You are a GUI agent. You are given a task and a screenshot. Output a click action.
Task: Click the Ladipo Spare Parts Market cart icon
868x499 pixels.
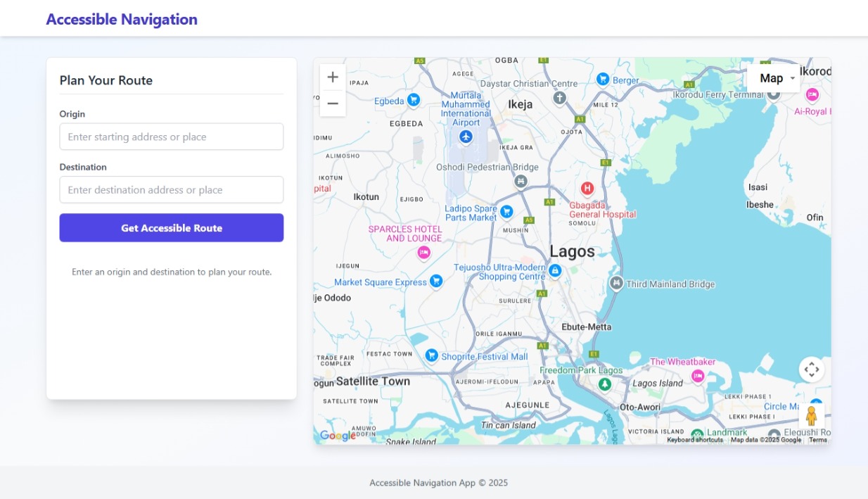506,211
